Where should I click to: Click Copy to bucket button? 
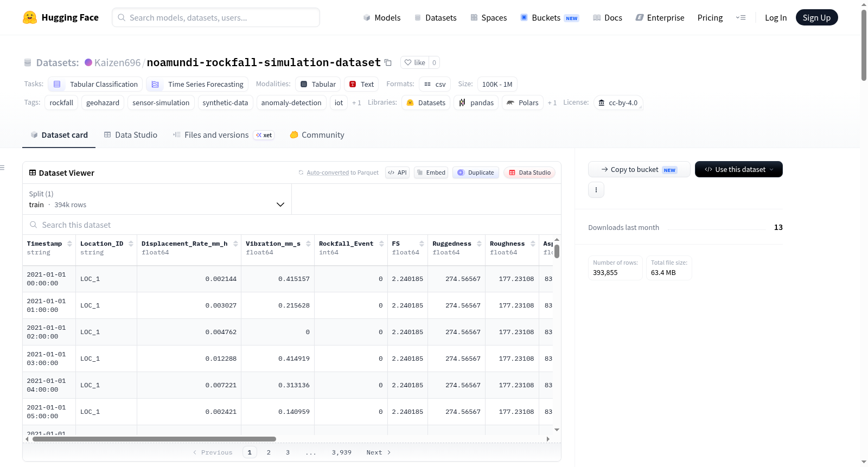pos(639,169)
